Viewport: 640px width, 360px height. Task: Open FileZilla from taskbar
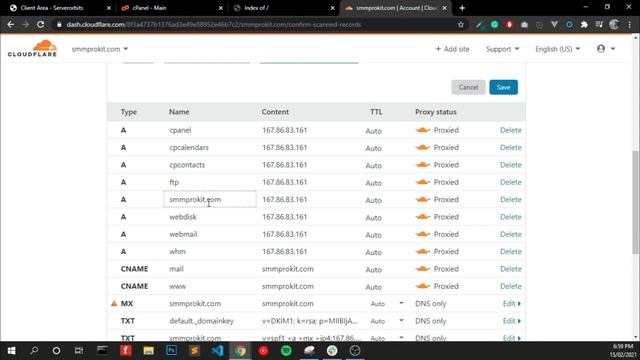coord(126,351)
